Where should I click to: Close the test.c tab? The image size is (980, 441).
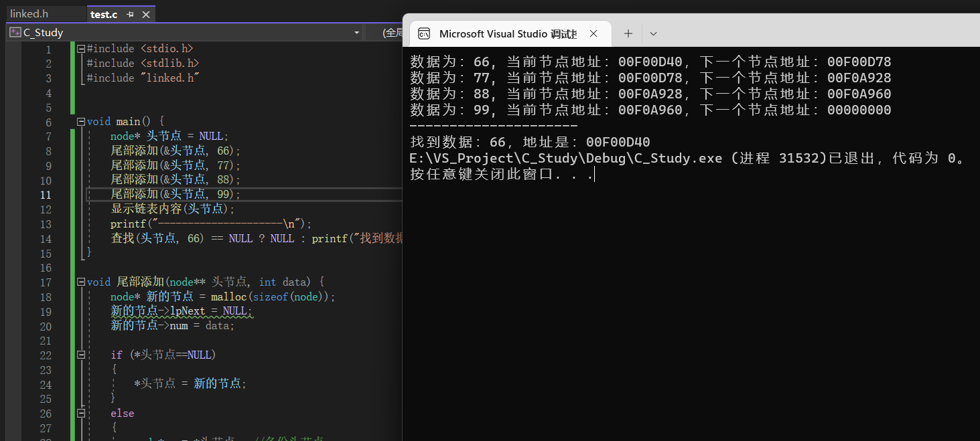(145, 14)
